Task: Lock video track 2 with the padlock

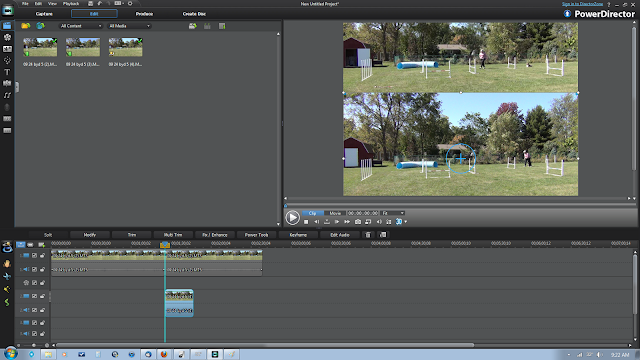Action: pyautogui.click(x=42, y=296)
